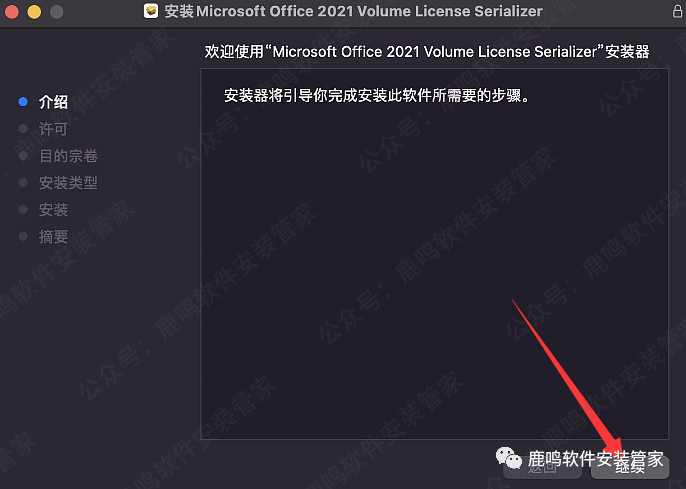
Task: Minimize the window with the yellow button
Action: tap(34, 11)
